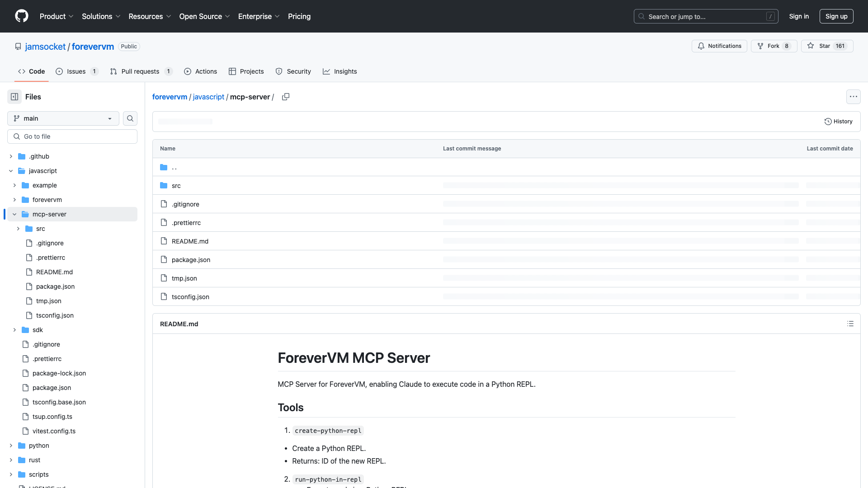
Task: Expand the python folder
Action: [x=11, y=446]
